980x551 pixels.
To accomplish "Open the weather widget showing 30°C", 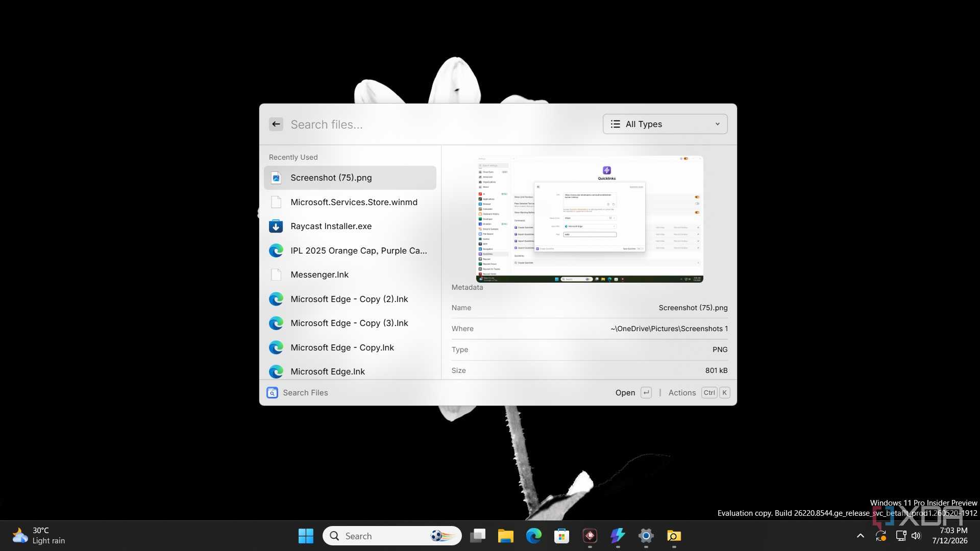I will pos(39,536).
